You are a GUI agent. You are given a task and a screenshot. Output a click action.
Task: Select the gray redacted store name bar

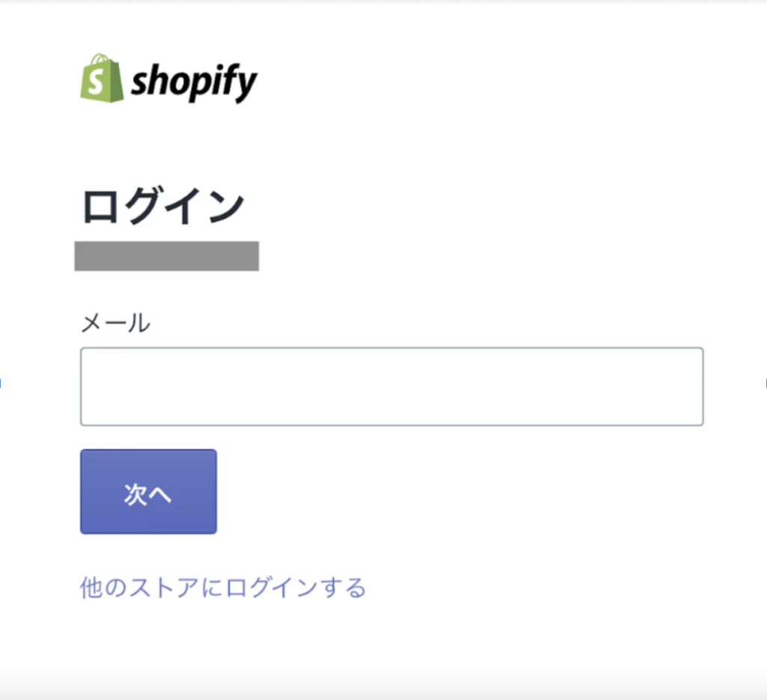tap(166, 256)
